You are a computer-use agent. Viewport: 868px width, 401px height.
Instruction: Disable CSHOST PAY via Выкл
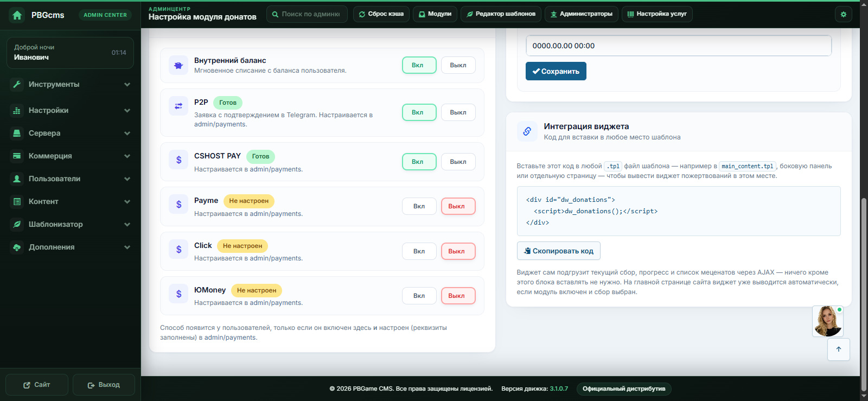[x=458, y=162]
